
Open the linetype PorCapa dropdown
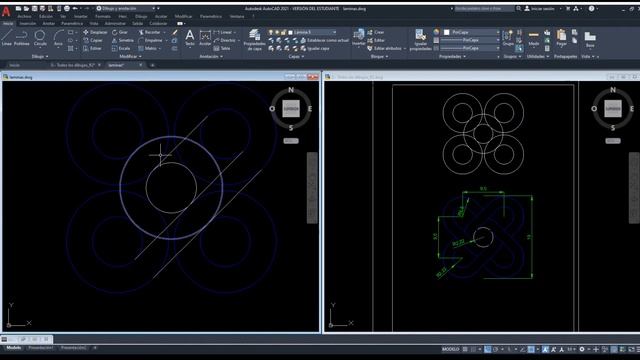click(x=470, y=49)
